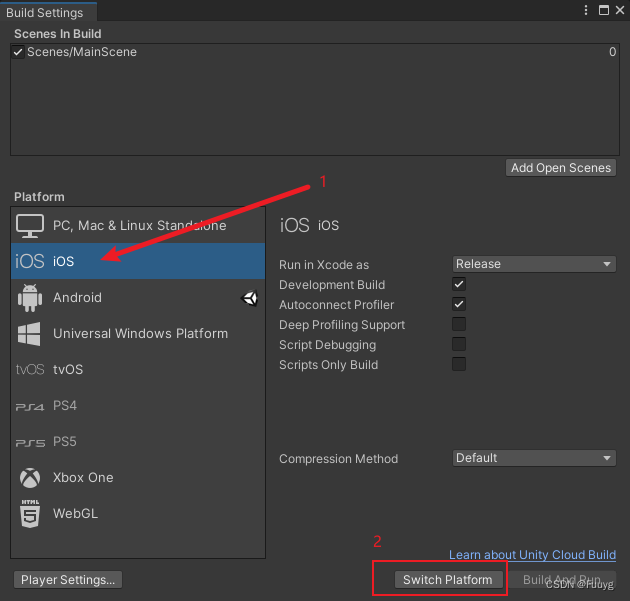
Task: Open the Compression Method dropdown
Action: click(534, 458)
